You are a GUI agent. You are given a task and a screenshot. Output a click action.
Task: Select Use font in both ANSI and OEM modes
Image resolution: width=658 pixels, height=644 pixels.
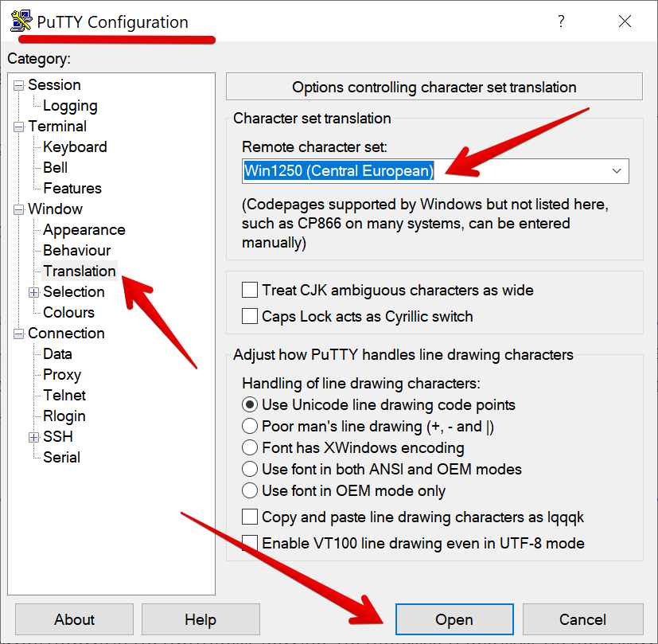250,469
